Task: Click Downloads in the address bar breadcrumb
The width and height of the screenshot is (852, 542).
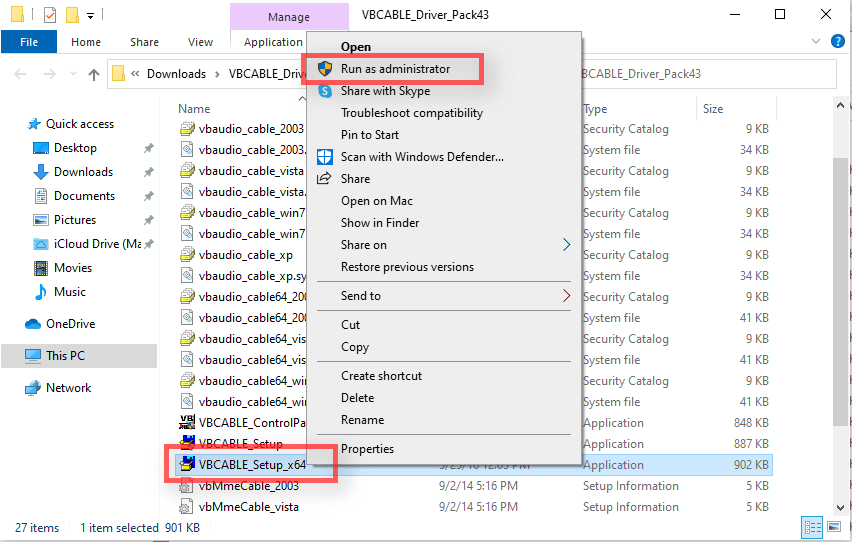Action: point(176,74)
